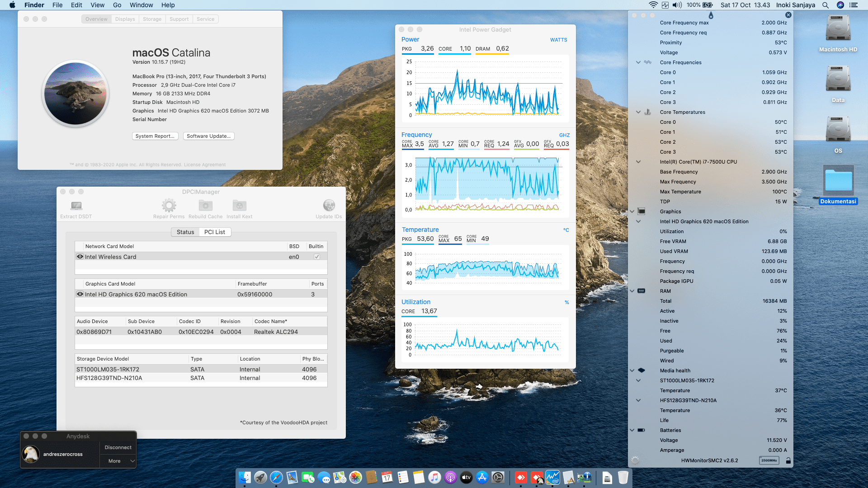Click the Rebuild Cache icon
The width and height of the screenshot is (868, 488).
tap(206, 206)
